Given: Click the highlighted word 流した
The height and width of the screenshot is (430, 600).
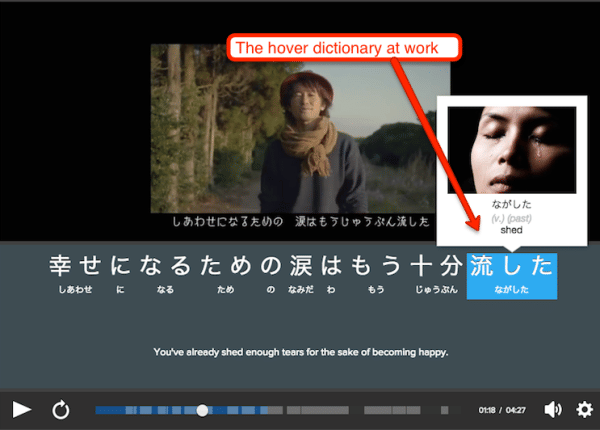Looking at the screenshot, I should [x=512, y=276].
